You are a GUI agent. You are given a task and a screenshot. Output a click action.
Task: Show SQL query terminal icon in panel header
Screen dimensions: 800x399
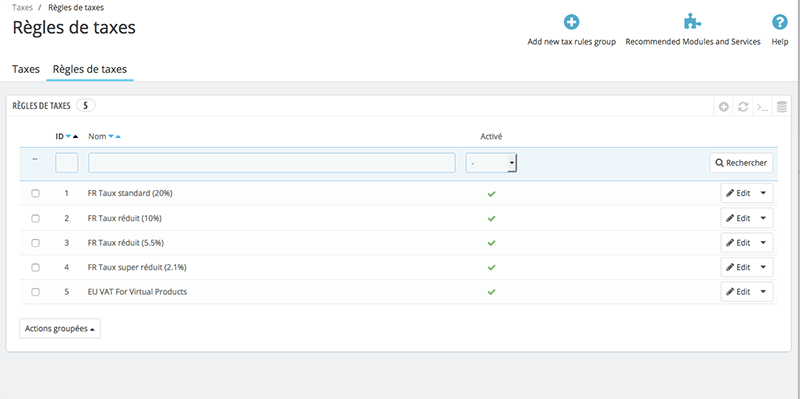(762, 107)
